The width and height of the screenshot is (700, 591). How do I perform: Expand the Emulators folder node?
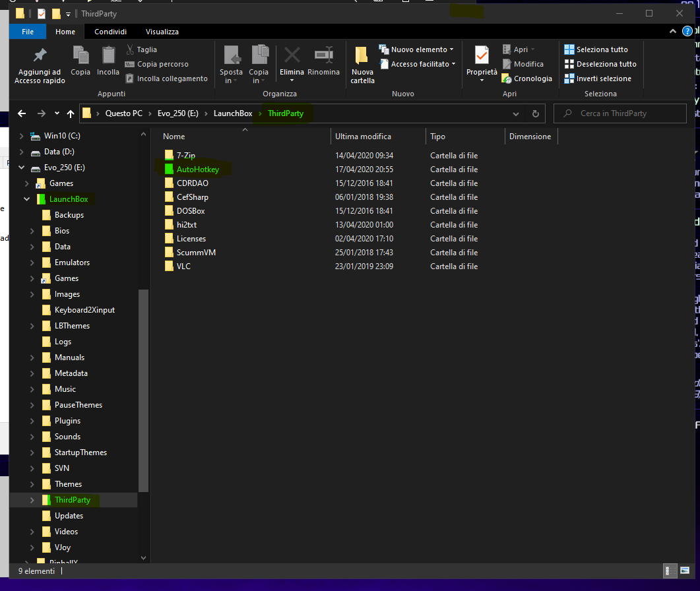32,263
